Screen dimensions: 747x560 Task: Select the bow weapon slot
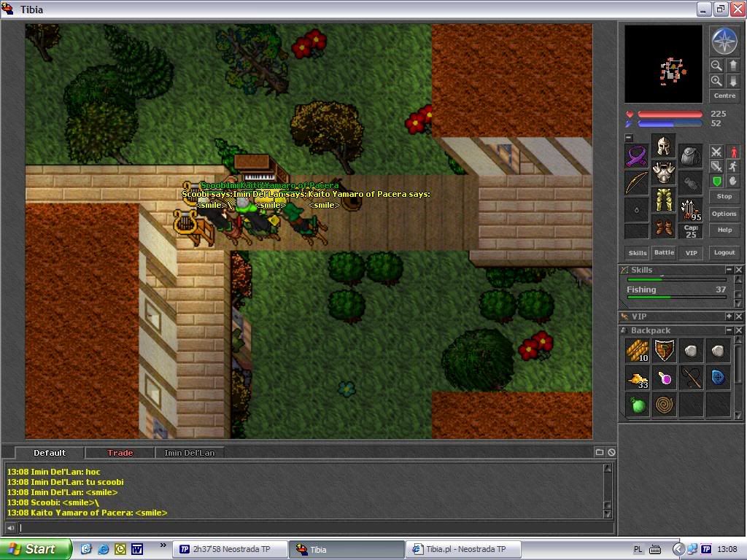[636, 183]
